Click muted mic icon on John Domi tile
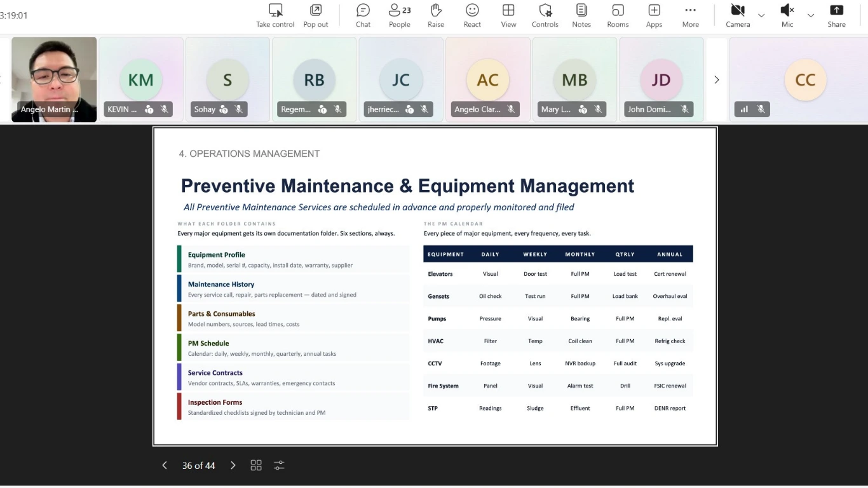Screen dimensions: 868x488 (x=684, y=109)
